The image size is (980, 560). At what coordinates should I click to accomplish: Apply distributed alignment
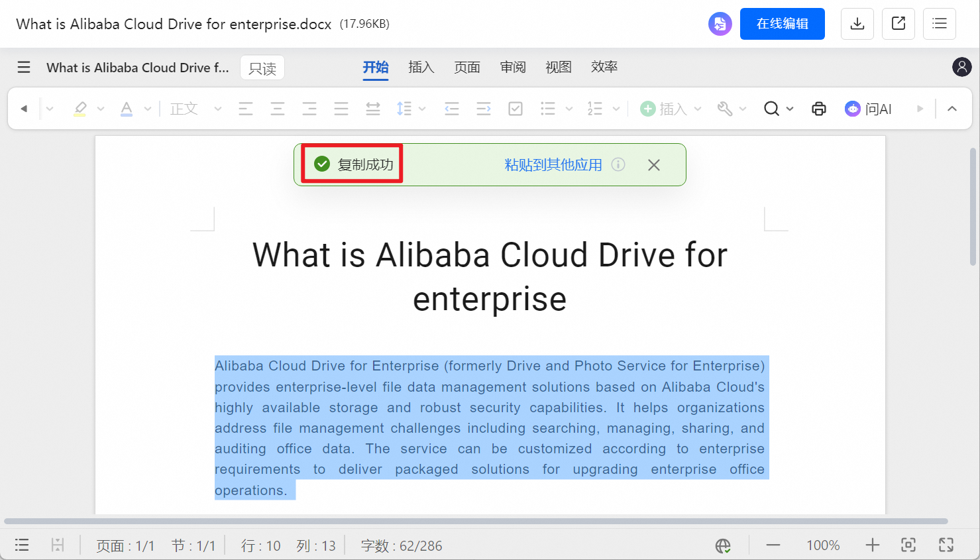373,109
